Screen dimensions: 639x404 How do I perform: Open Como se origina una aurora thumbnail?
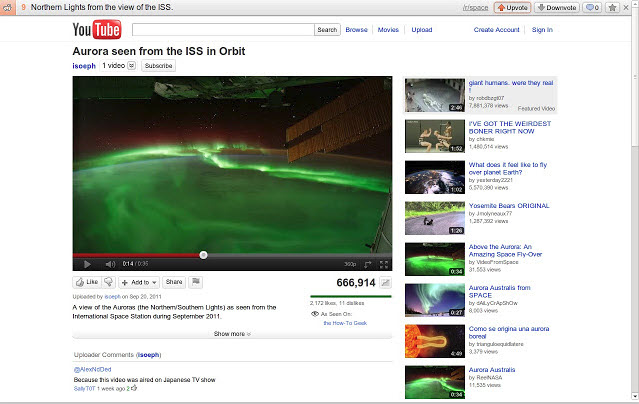click(435, 341)
